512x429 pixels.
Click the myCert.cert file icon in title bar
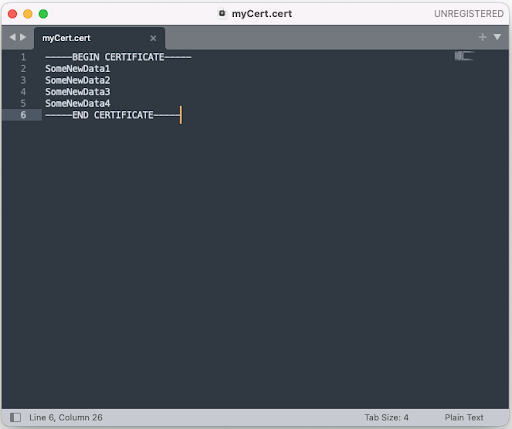coord(222,14)
